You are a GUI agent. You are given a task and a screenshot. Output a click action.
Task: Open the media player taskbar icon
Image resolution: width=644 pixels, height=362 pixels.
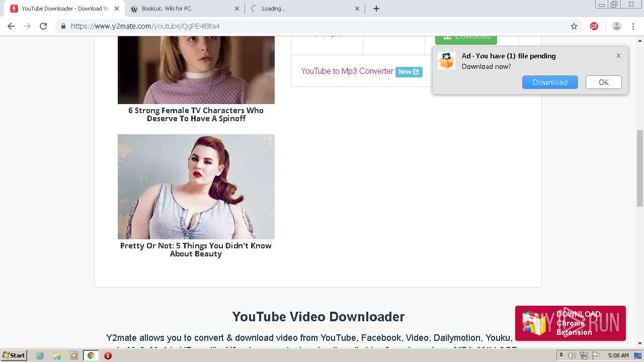pos(73,355)
